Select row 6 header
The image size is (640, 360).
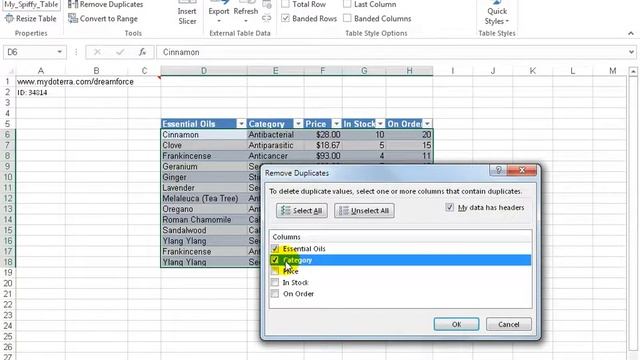tap(8, 135)
